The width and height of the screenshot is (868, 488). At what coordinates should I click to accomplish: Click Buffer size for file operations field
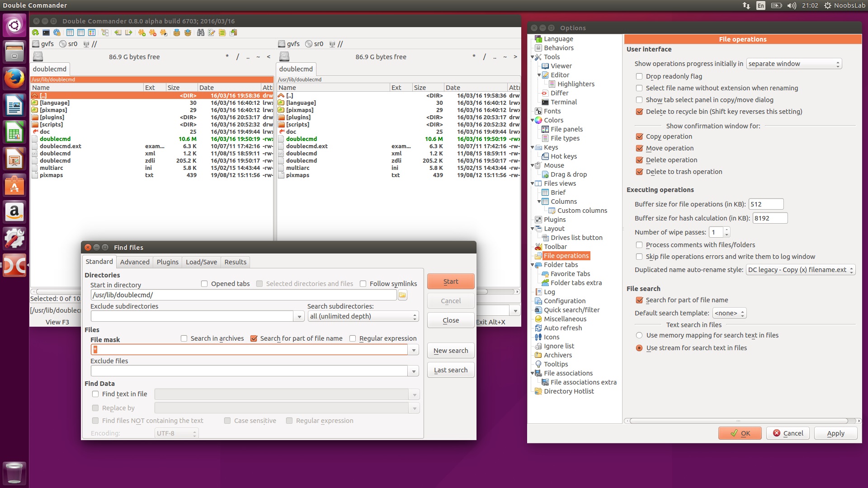tap(766, 204)
